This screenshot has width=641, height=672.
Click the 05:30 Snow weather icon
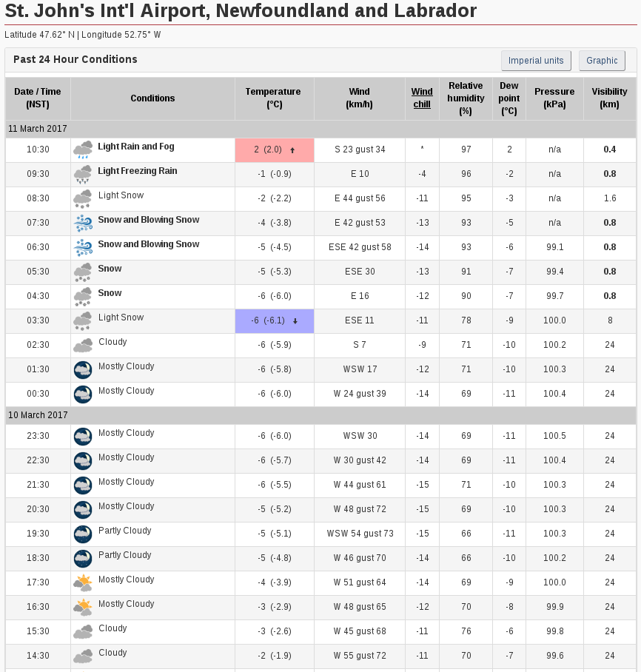click(83, 272)
